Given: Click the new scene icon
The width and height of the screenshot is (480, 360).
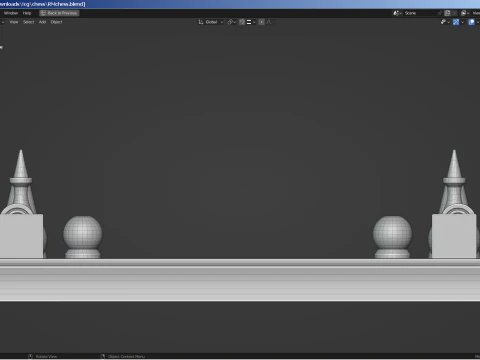Looking at the screenshot, I should click(x=448, y=13).
